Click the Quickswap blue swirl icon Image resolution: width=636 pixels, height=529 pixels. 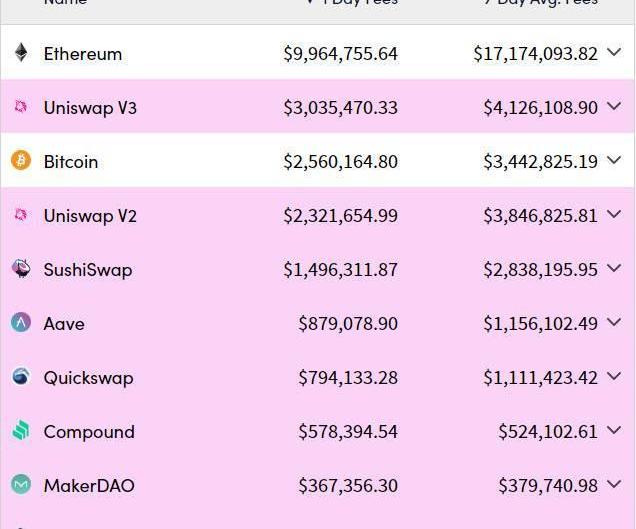[x=21, y=376]
